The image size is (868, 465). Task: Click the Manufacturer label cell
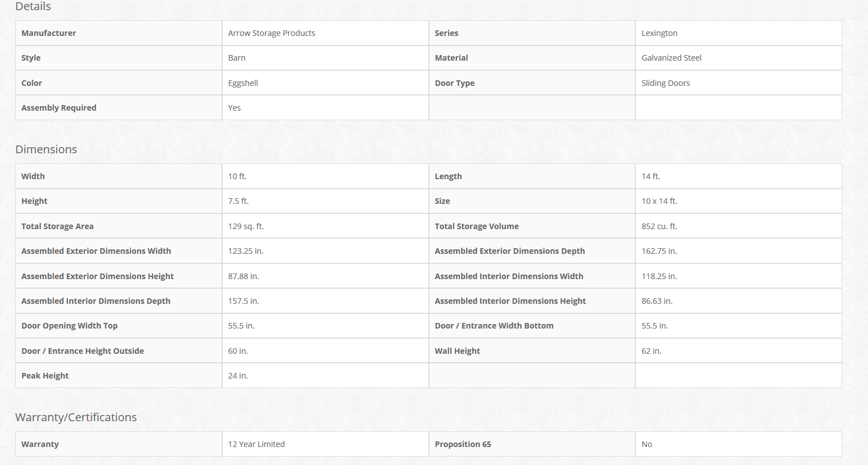point(119,33)
